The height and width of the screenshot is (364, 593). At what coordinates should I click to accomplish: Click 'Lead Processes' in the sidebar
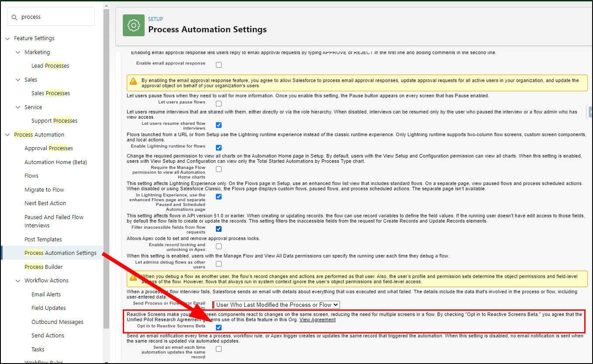click(x=50, y=65)
